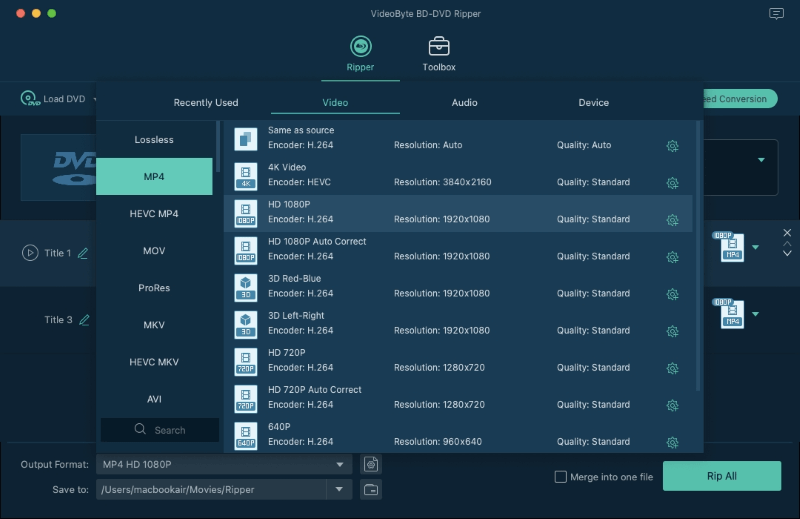Click the Speed Conversion button
Image resolution: width=800 pixels, height=519 pixels.
point(740,98)
